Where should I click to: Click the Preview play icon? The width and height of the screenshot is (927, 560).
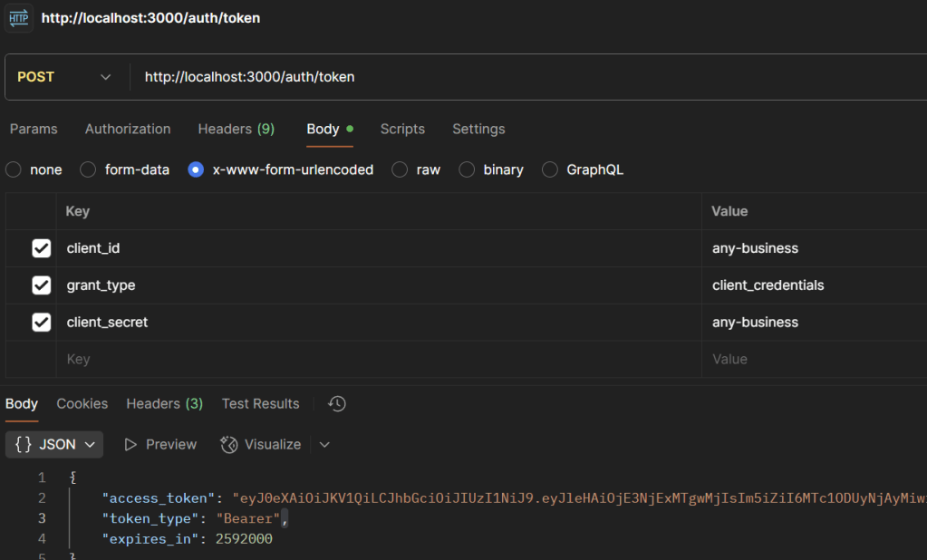(x=131, y=444)
